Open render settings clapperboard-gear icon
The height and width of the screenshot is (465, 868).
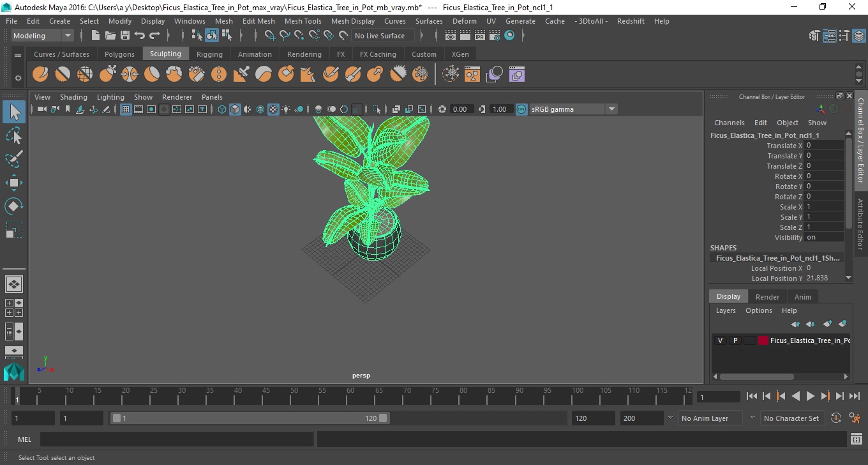pos(495,36)
